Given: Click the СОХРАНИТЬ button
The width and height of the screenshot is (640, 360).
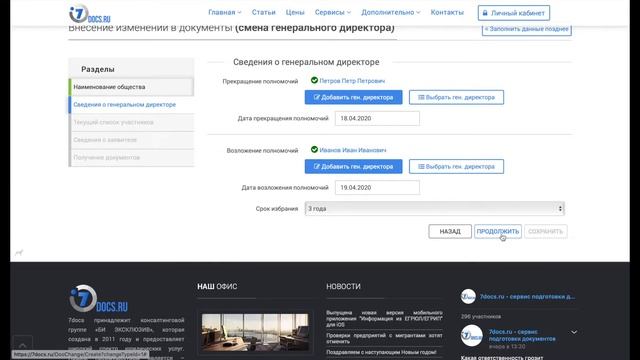Looking at the screenshot, I should [x=545, y=231].
